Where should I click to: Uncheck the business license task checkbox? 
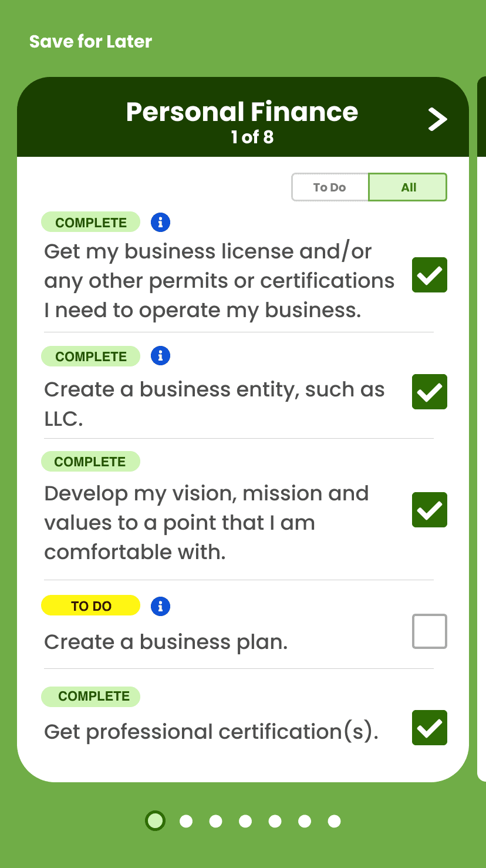(x=430, y=275)
